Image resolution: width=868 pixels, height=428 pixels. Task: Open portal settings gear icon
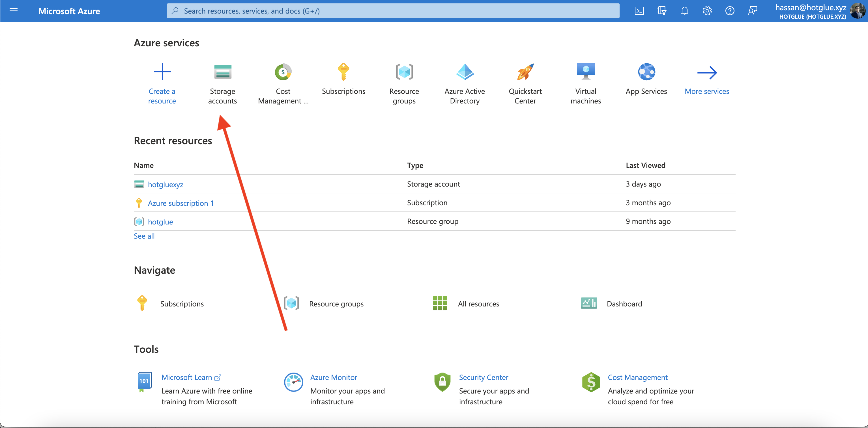[707, 11]
